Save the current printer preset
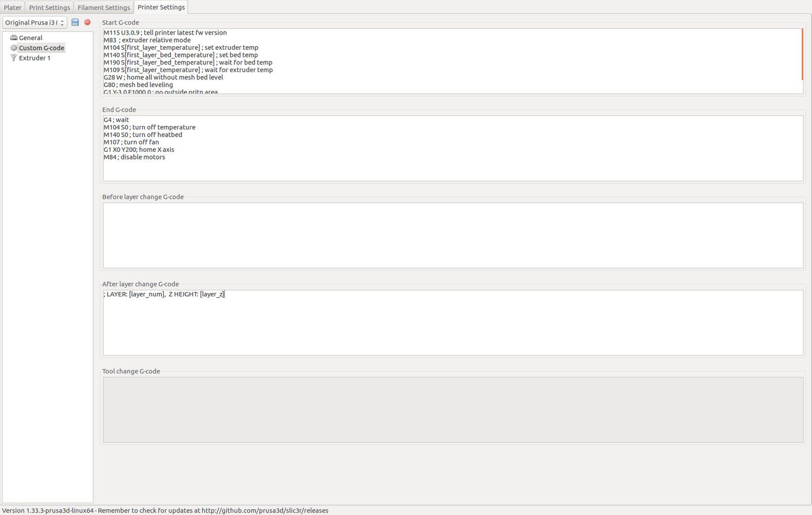 click(75, 22)
